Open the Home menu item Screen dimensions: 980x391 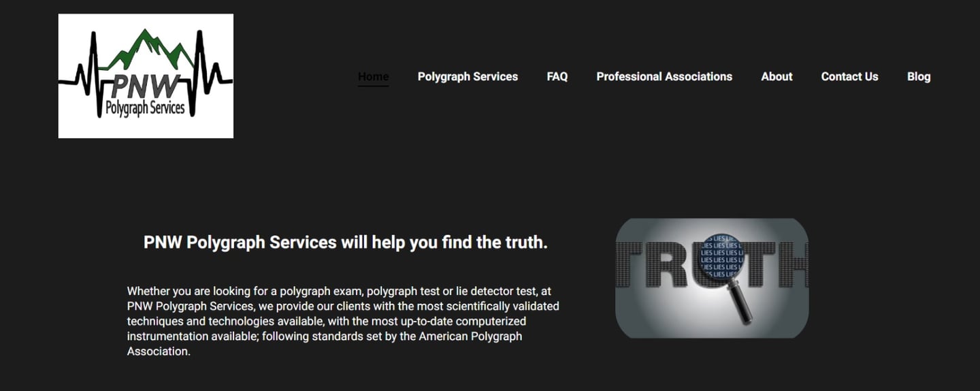click(374, 76)
